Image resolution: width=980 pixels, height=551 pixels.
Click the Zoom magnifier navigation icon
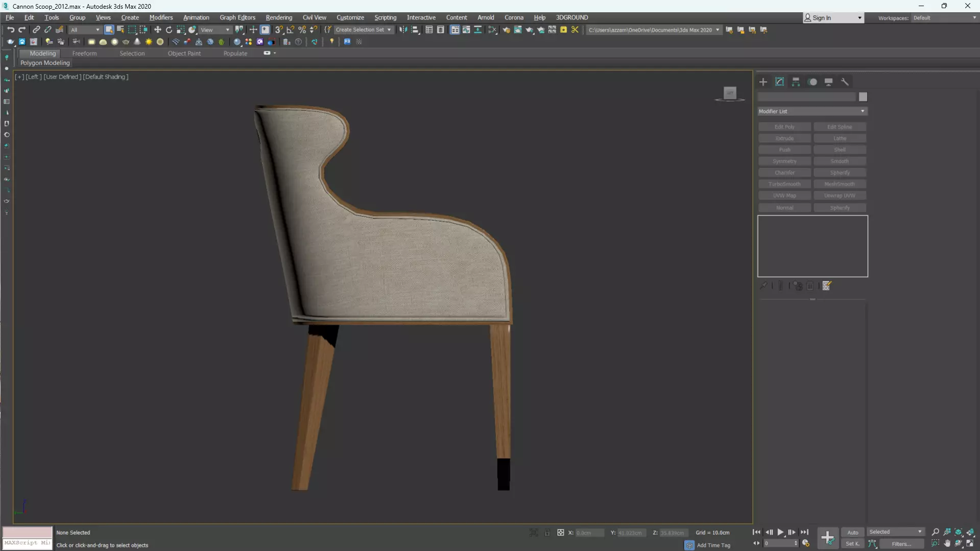(x=936, y=532)
